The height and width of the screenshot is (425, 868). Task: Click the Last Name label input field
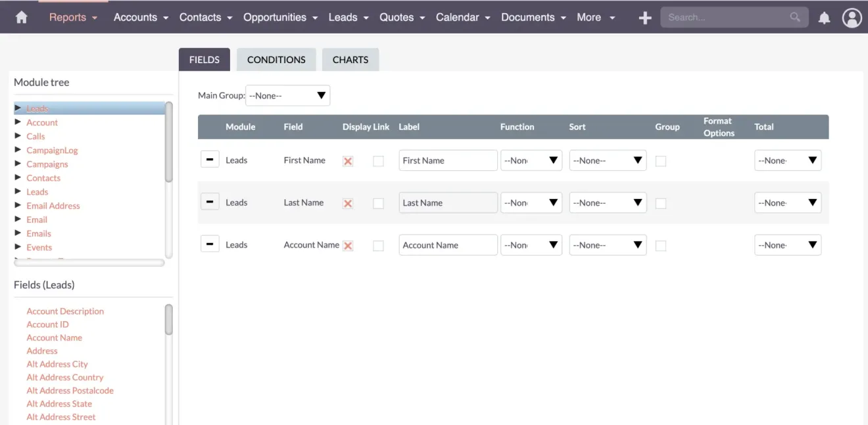pos(448,202)
